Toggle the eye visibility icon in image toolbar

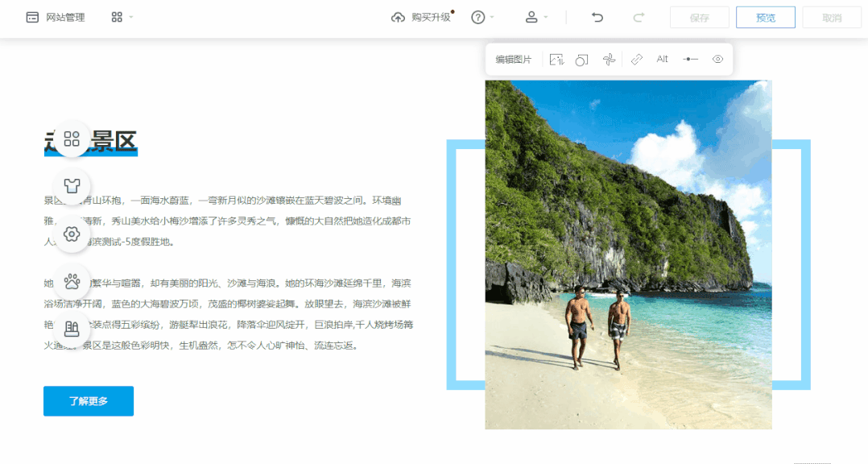point(717,59)
